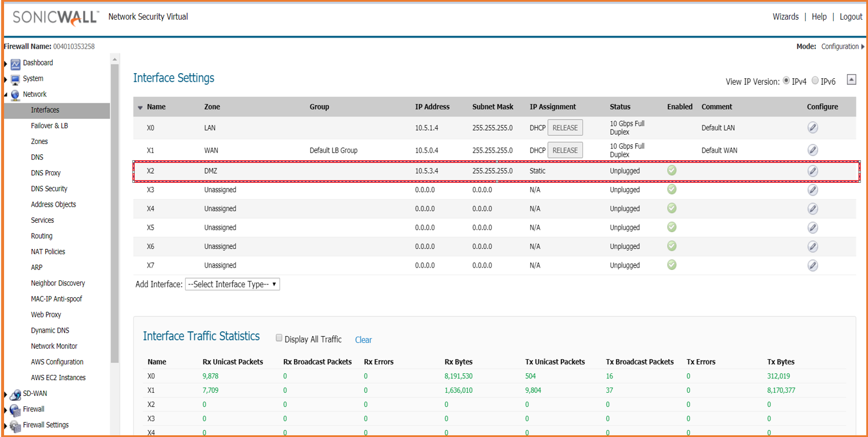Open MAC-IP Anti-spoof in sidebar
The image size is (868, 437).
56,299
